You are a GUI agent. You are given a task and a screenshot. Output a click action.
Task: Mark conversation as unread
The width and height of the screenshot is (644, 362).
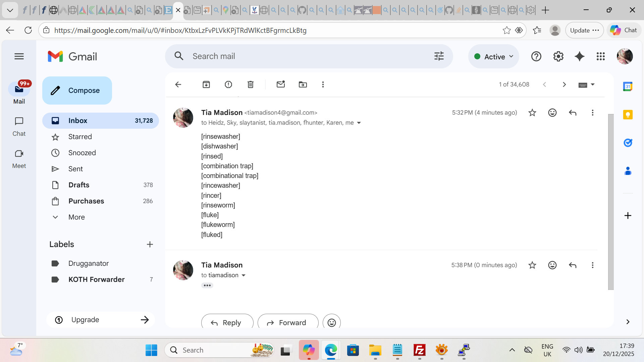[x=281, y=84]
